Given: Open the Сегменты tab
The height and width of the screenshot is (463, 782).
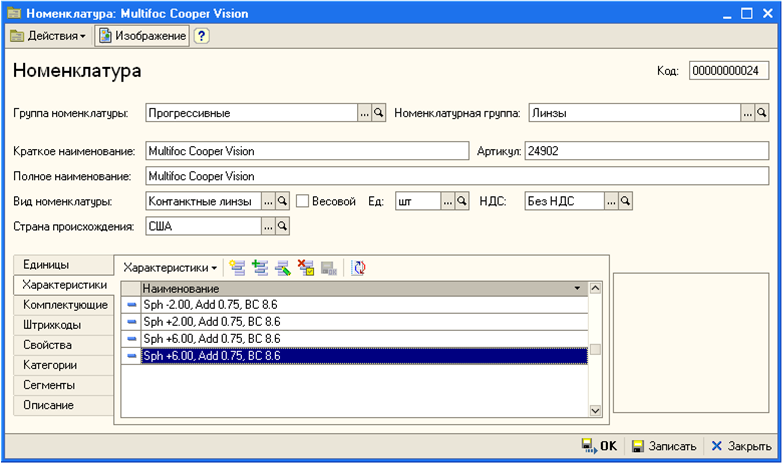Looking at the screenshot, I should [63, 385].
